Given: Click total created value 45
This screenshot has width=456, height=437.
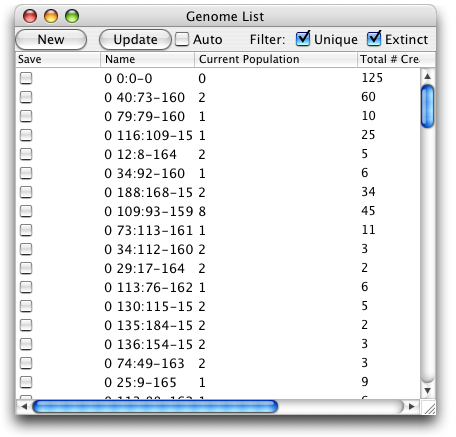Looking at the screenshot, I should coord(368,211).
